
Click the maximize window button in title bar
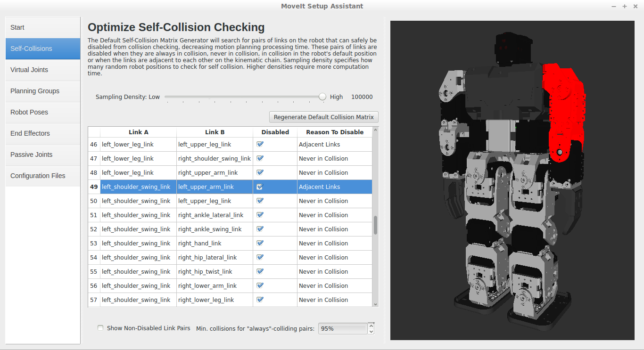624,6
